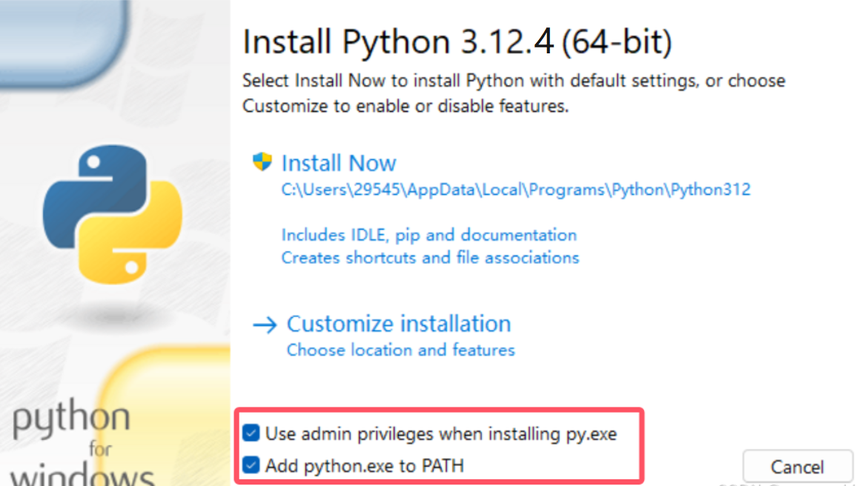Viewport: 868px width, 486px height.
Task: Click 'Creates shortcuts and file associations' line
Action: coord(430,258)
